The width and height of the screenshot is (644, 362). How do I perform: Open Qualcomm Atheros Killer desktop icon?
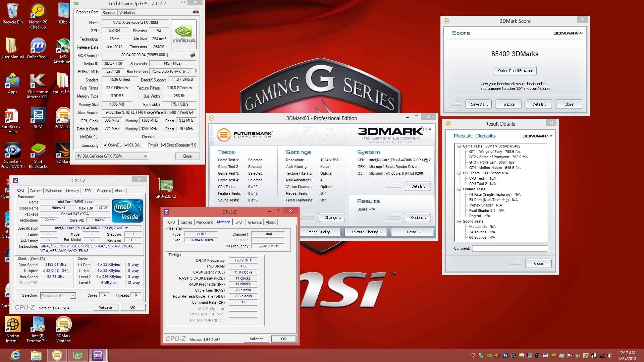(x=38, y=86)
